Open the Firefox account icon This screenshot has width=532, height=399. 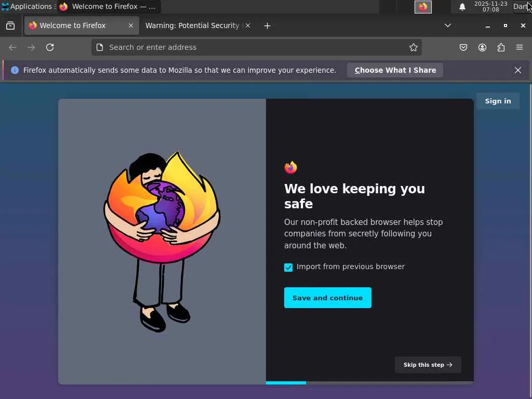point(482,47)
